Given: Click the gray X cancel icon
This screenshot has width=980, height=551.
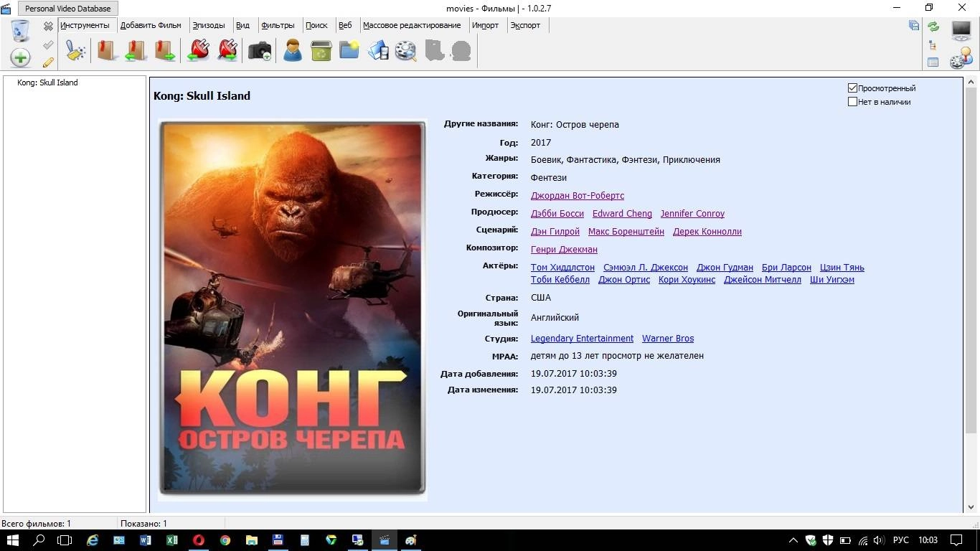Looking at the screenshot, I should click(x=48, y=27).
